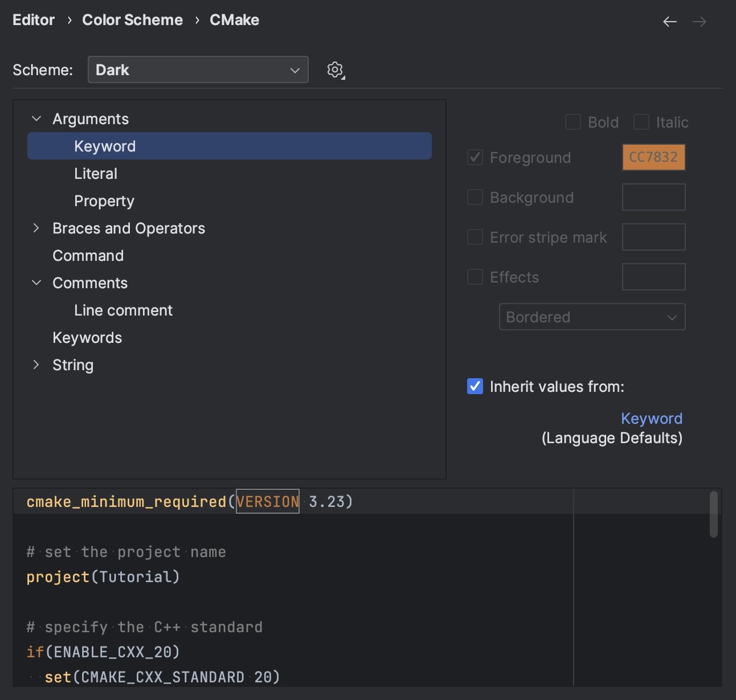Image resolution: width=736 pixels, height=700 pixels.
Task: Expand the Braces and Operators group
Action: (36, 228)
